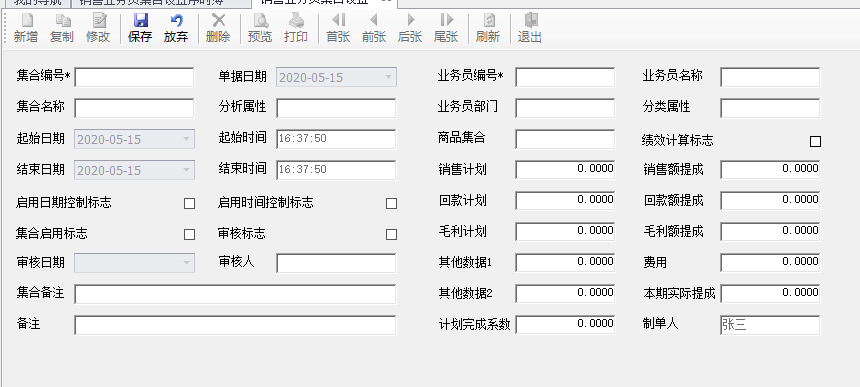Open the 单据日期 date dropdown
The width and height of the screenshot is (860, 387).
388,77
